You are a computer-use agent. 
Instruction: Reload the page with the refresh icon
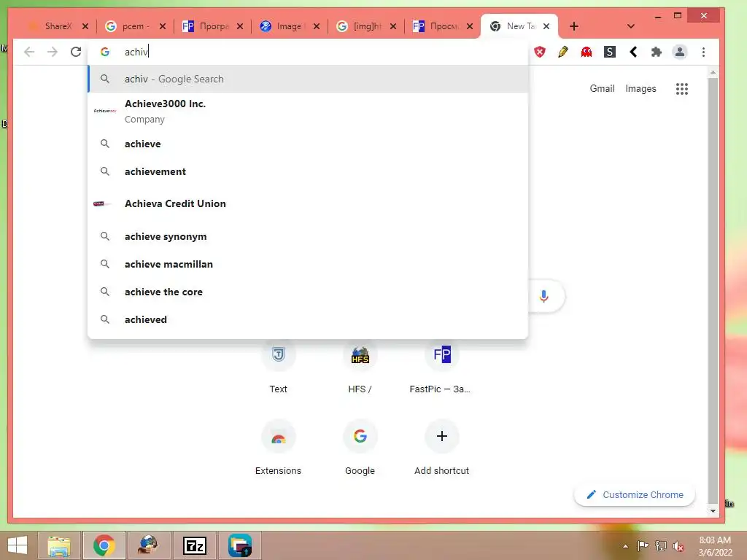click(76, 52)
